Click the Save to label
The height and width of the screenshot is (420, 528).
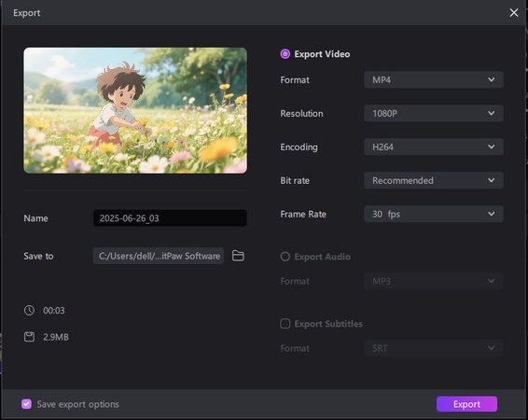click(x=38, y=257)
